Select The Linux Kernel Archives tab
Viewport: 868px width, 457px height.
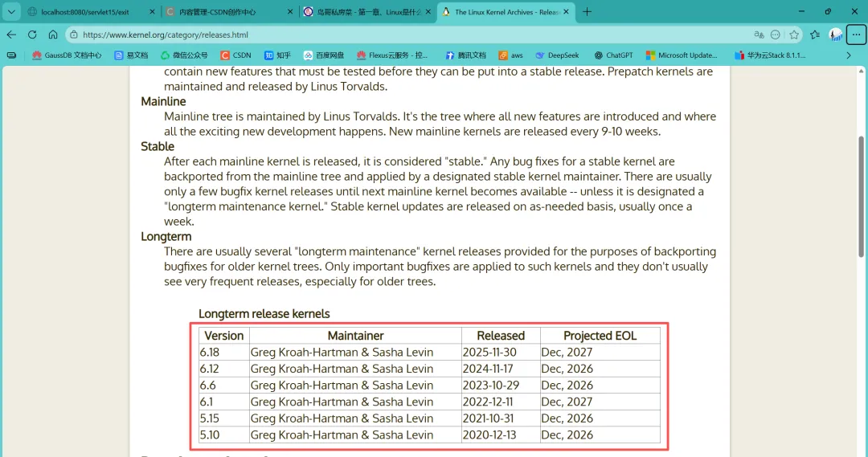pos(507,11)
